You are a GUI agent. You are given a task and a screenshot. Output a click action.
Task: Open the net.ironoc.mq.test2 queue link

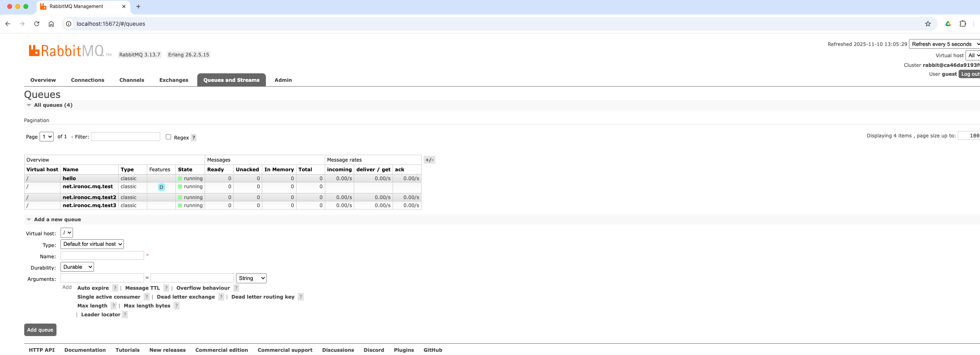(x=89, y=197)
